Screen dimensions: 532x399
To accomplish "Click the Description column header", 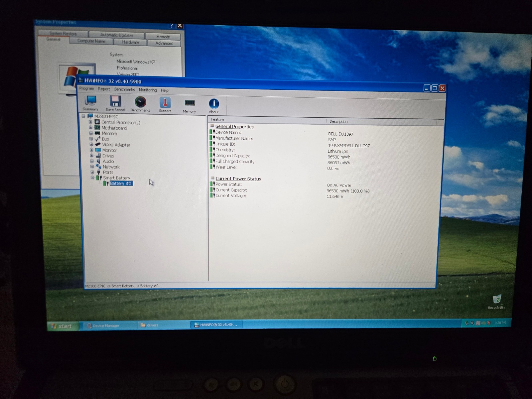I will (x=381, y=122).
